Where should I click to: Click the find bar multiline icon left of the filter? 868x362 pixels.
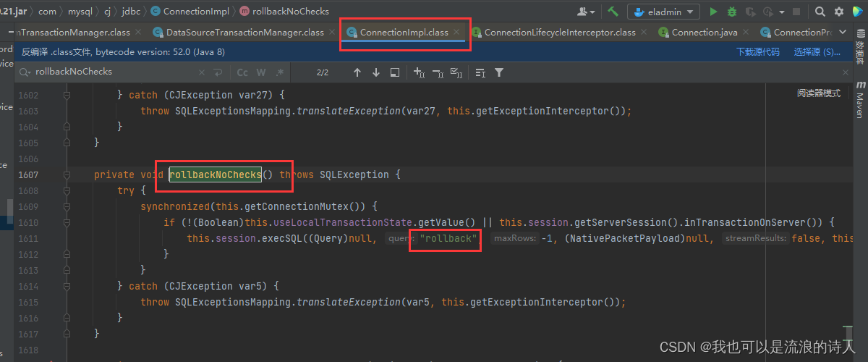(480, 72)
